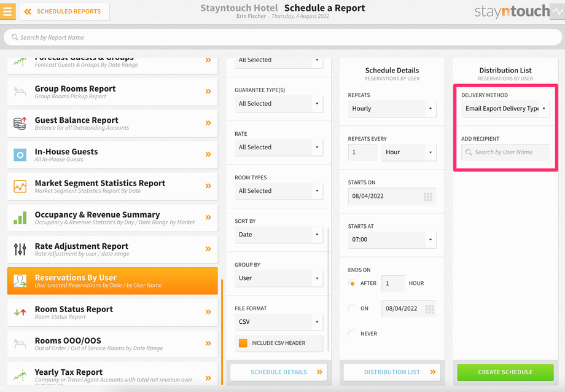Focus the Search by User Name field
Screen dimensions: 565x392
[505, 152]
